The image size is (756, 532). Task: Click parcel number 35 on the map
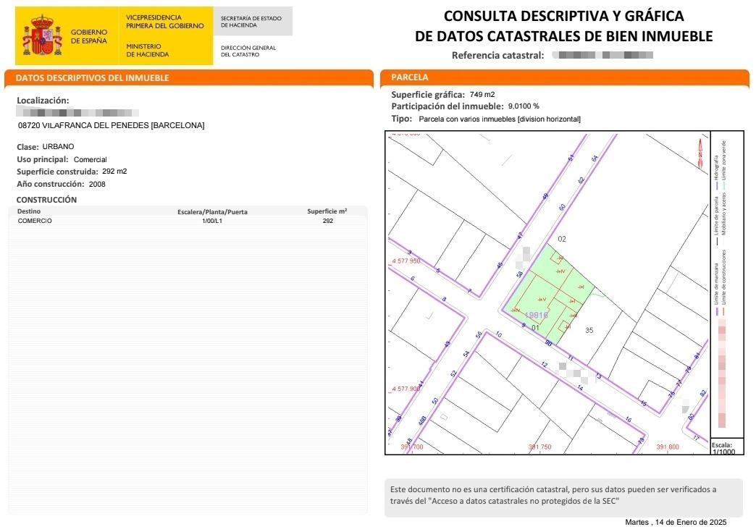[x=589, y=330]
